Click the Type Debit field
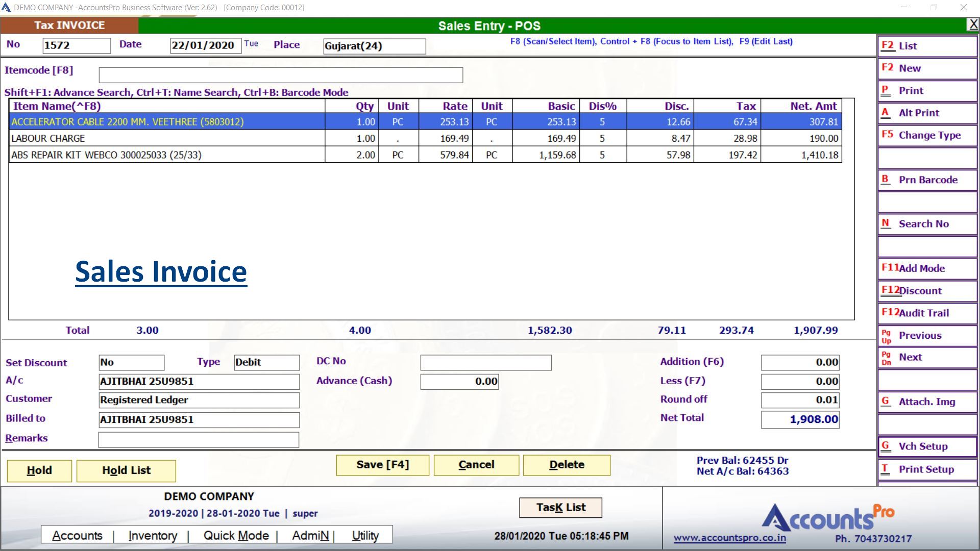This screenshot has width=980, height=551. 266,363
